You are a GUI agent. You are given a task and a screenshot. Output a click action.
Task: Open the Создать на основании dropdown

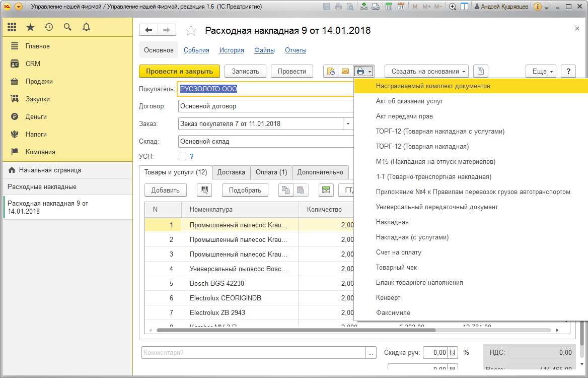426,72
